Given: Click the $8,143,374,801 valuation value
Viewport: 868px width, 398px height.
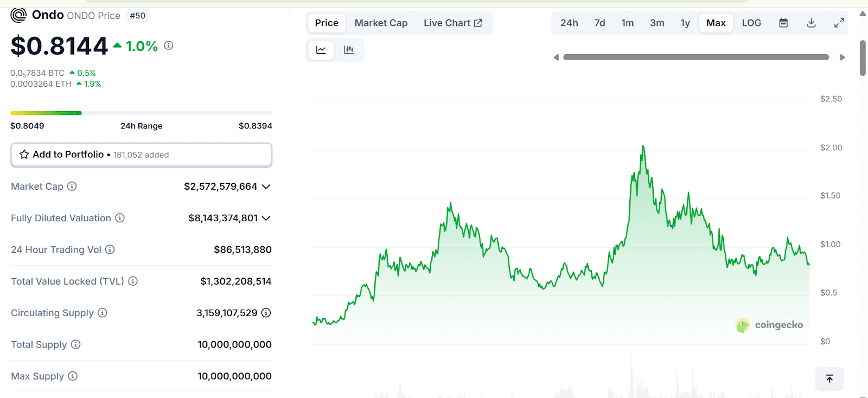Looking at the screenshot, I should click(223, 218).
